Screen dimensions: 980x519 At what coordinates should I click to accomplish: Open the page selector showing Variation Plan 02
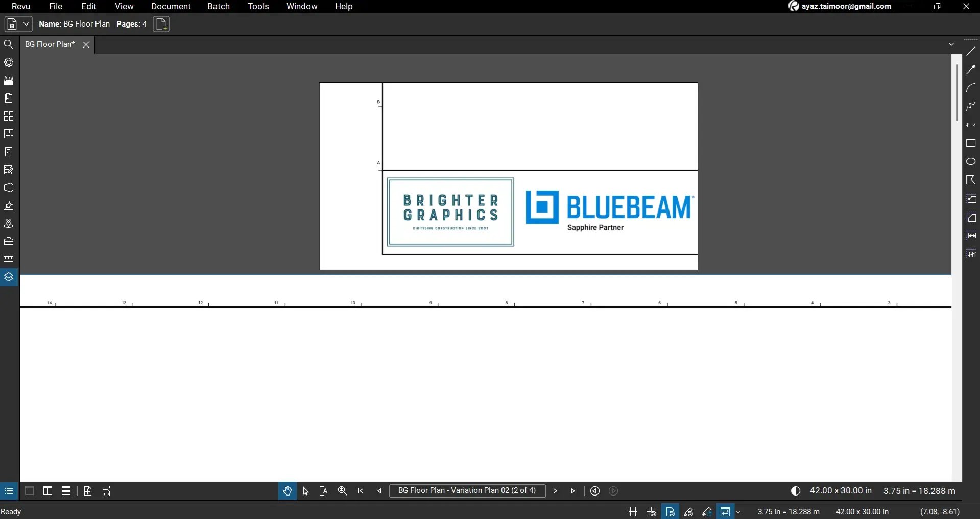point(466,491)
